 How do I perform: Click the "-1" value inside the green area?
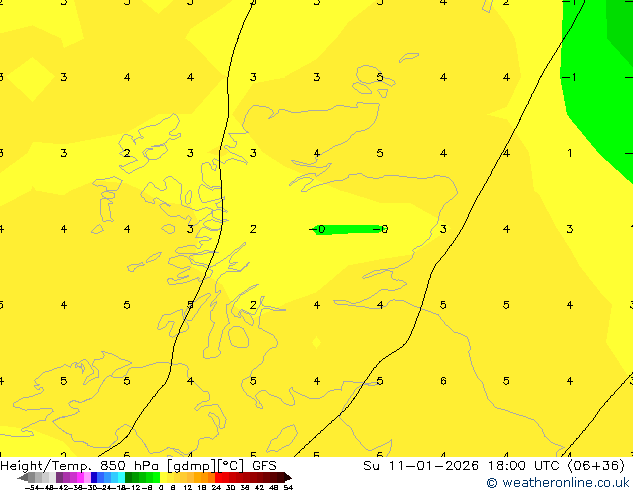tap(570, 77)
